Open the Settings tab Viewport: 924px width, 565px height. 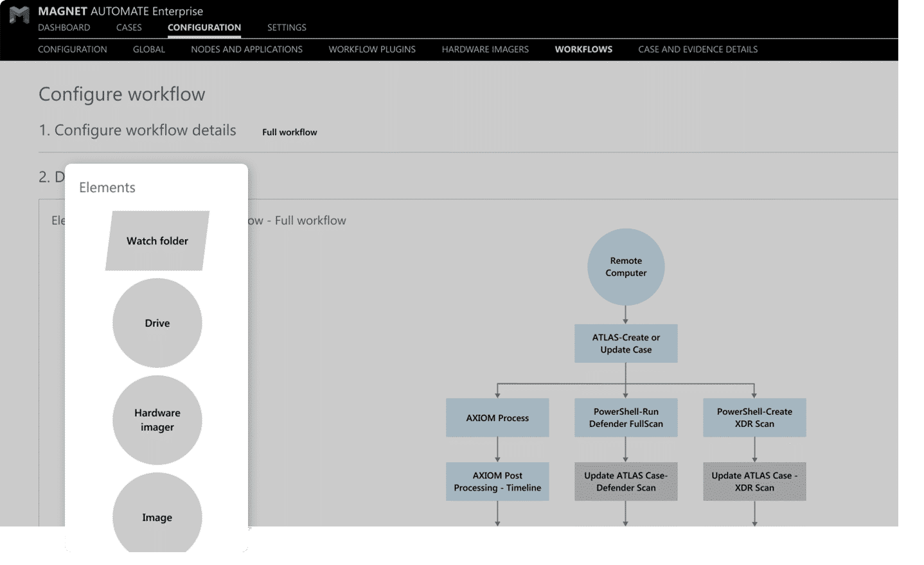(x=287, y=28)
